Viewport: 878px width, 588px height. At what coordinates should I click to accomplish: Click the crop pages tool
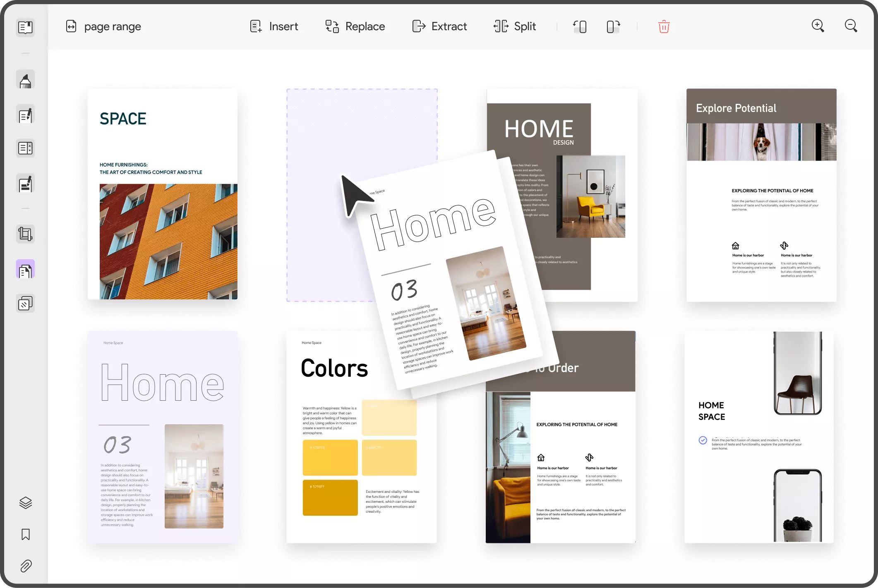coord(25,234)
